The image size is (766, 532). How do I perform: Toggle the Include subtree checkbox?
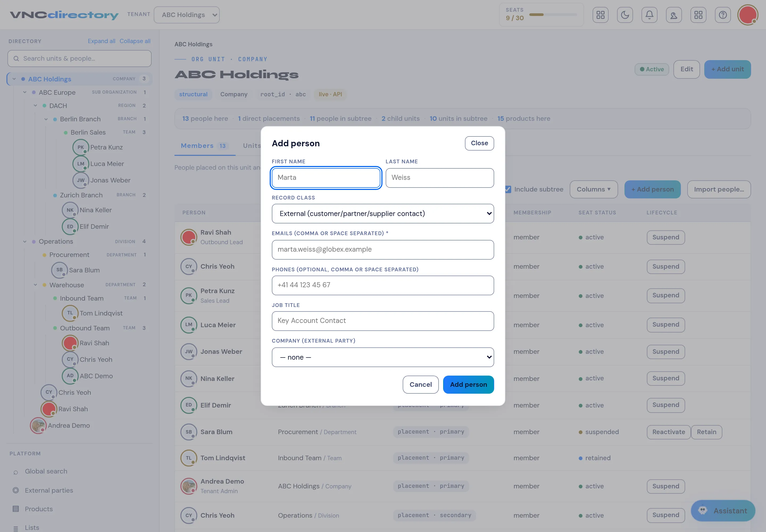pyautogui.click(x=508, y=189)
